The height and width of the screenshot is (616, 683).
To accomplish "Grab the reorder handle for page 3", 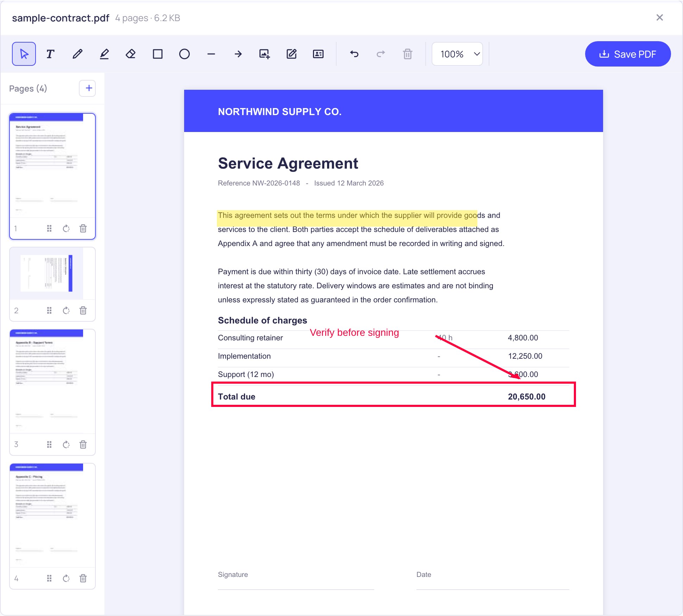I will click(x=49, y=445).
